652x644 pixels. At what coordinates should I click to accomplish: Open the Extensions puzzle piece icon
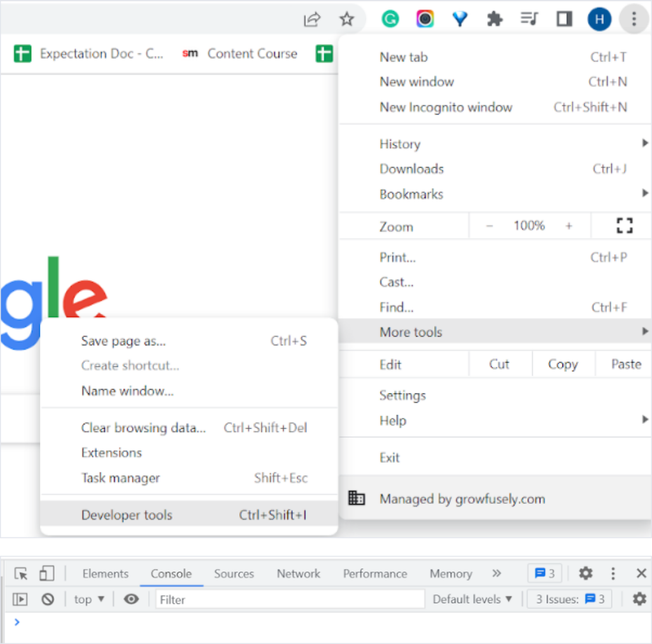click(494, 19)
